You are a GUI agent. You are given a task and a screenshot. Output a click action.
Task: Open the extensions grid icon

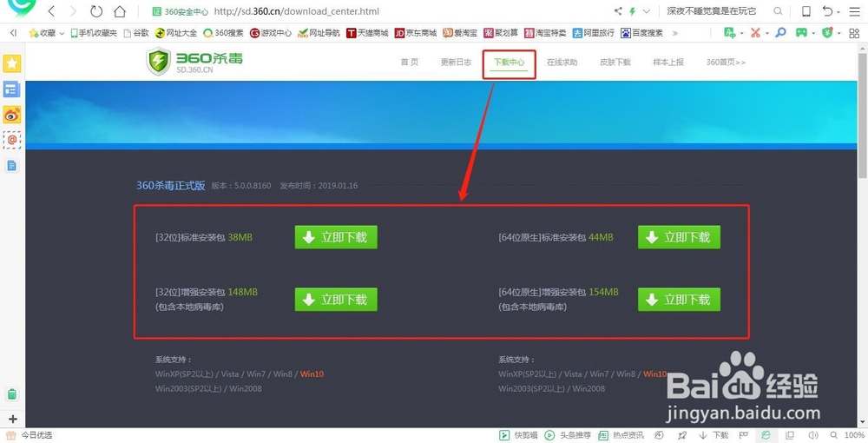(x=854, y=33)
